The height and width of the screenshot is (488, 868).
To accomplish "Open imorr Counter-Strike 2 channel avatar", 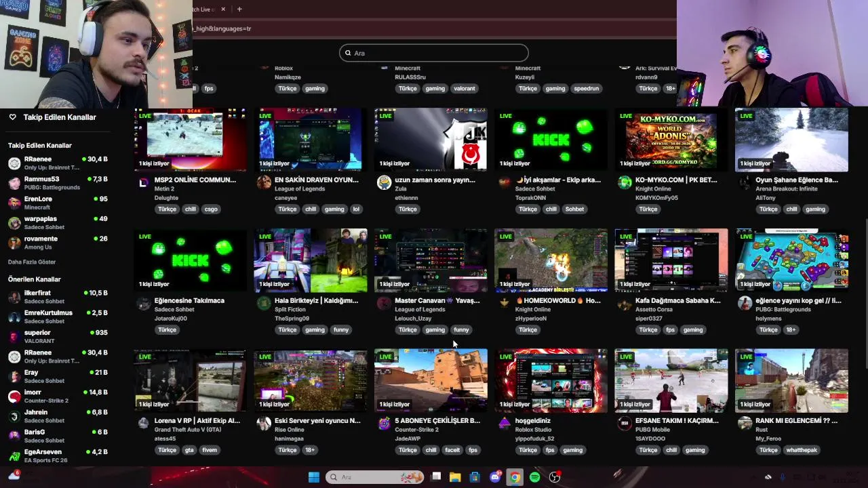I will pos(14,396).
